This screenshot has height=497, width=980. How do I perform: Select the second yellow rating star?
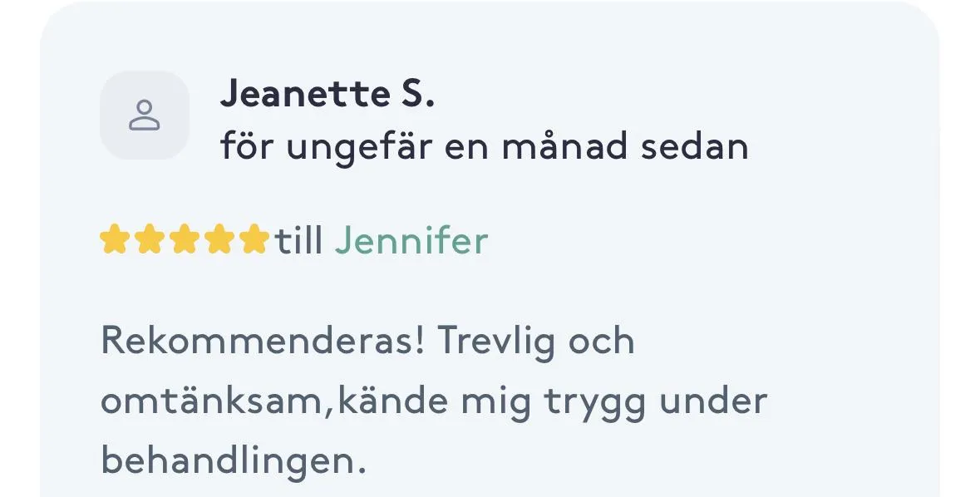[x=150, y=240]
